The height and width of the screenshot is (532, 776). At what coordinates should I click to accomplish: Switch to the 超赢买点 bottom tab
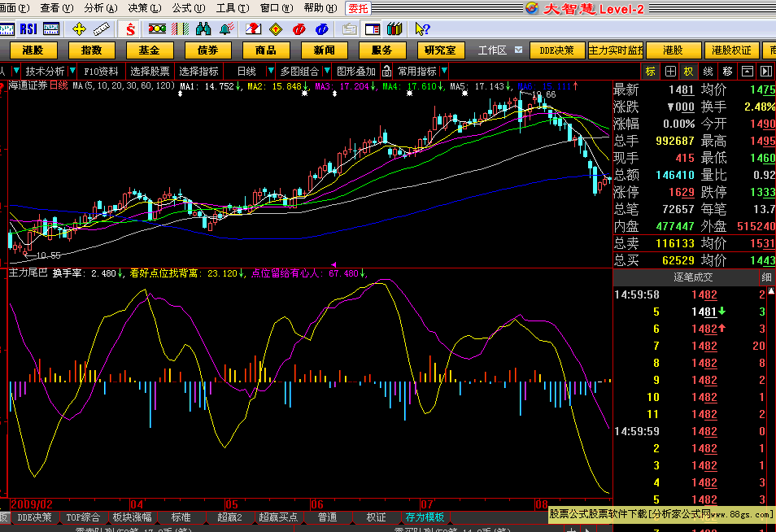278,517
